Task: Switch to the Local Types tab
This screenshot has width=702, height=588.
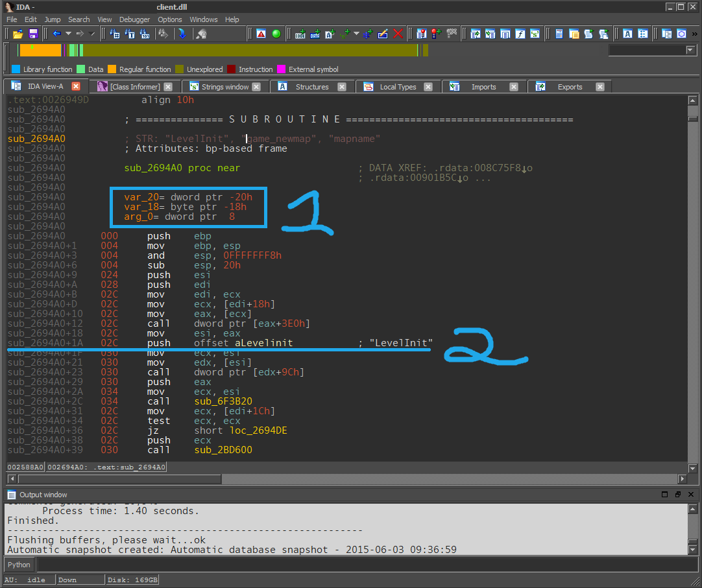Action: pos(398,87)
